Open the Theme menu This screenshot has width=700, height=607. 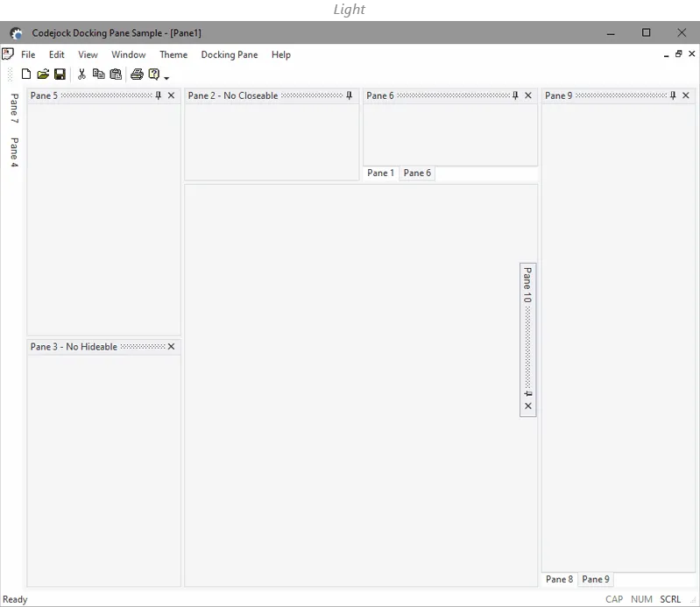coord(173,54)
